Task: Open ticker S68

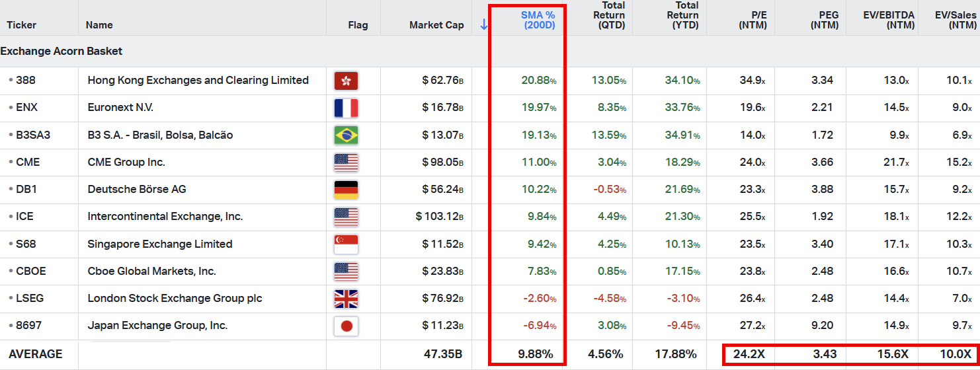Action: click(x=26, y=244)
